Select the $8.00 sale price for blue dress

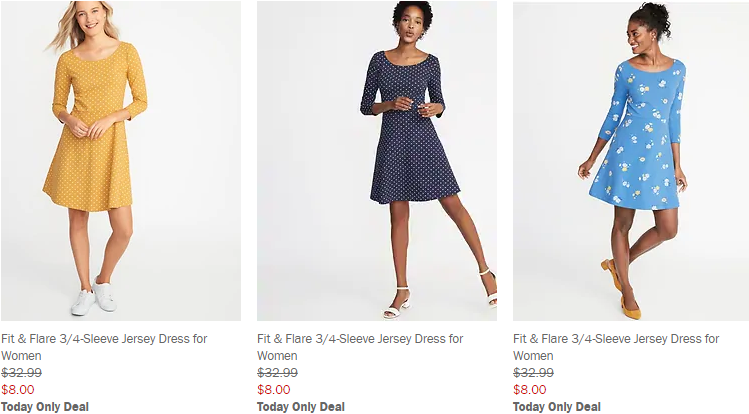pyautogui.click(x=530, y=390)
